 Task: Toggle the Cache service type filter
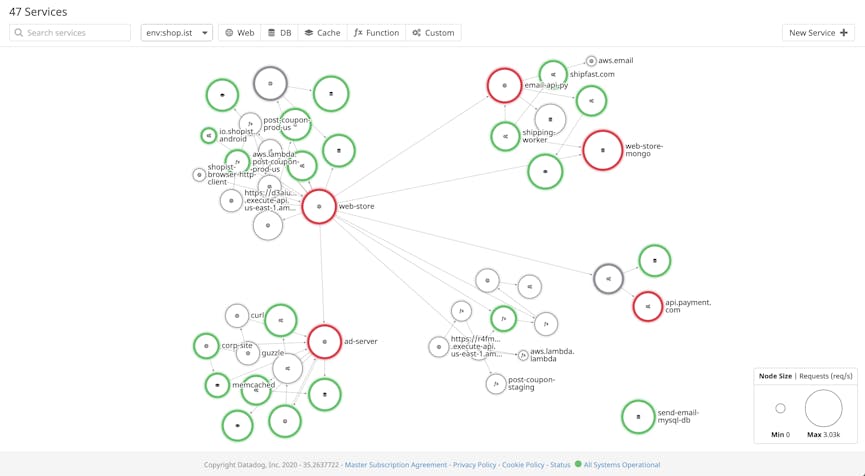(323, 33)
